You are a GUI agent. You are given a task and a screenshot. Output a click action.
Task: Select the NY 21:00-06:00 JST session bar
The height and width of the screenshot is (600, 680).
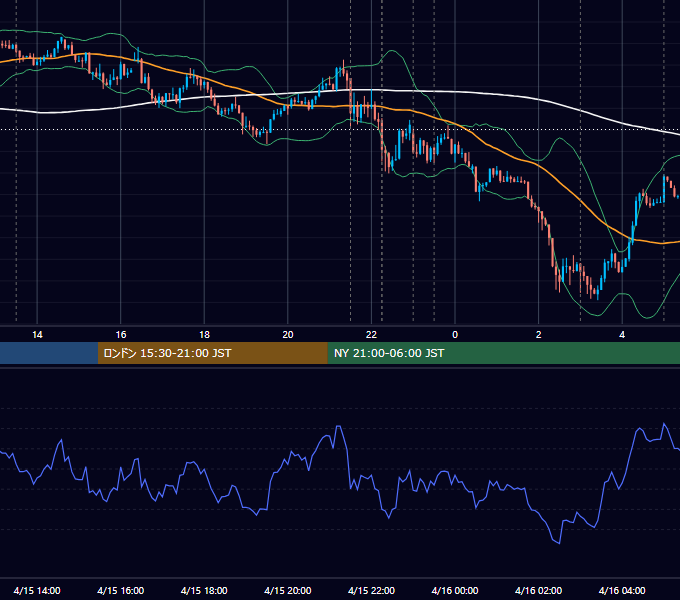503,353
